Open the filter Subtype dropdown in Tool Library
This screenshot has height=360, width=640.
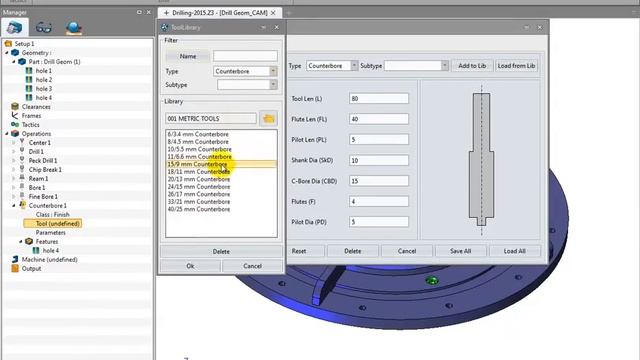point(273,84)
